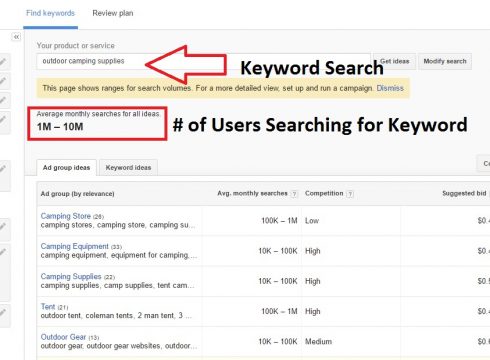
Task: Click the topmost pencil edit icon in sidebar
Action: pyautogui.click(x=3, y=62)
